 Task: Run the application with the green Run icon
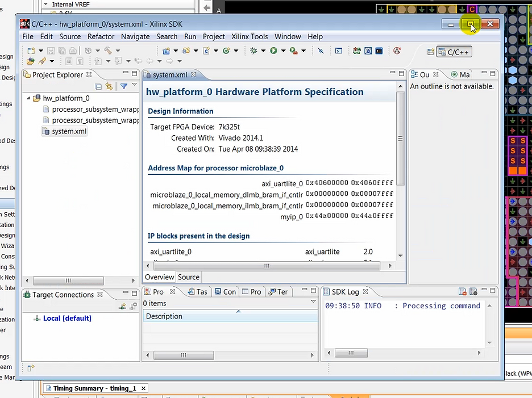coord(273,51)
